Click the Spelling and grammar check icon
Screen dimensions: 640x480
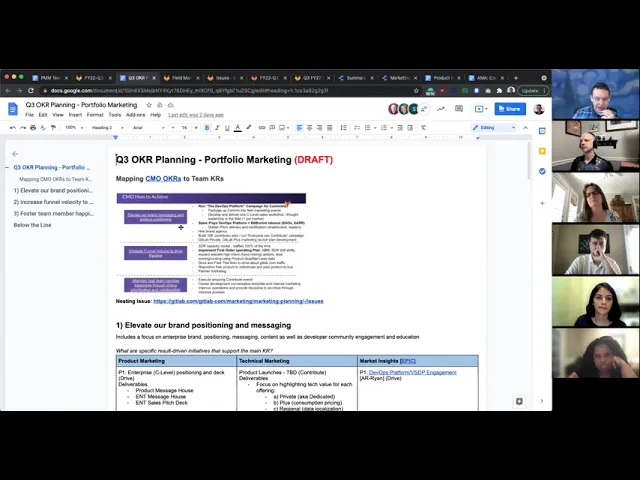point(43,128)
